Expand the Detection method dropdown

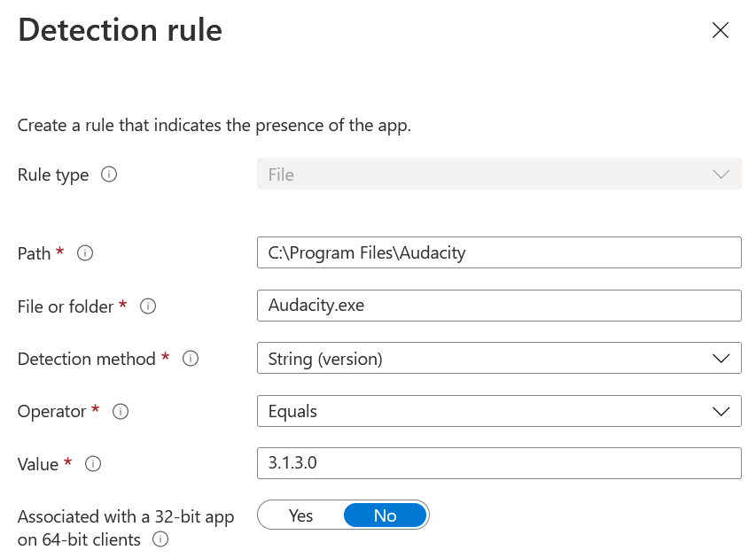(498, 359)
